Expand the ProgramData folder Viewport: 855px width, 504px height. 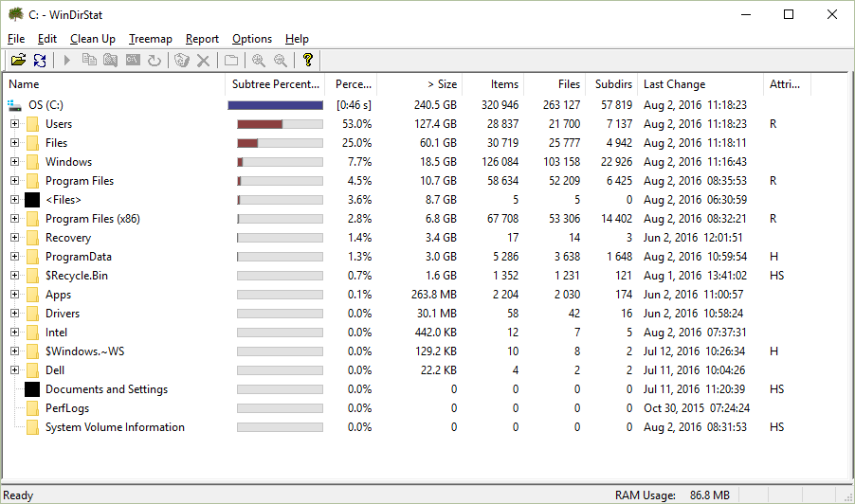click(15, 256)
